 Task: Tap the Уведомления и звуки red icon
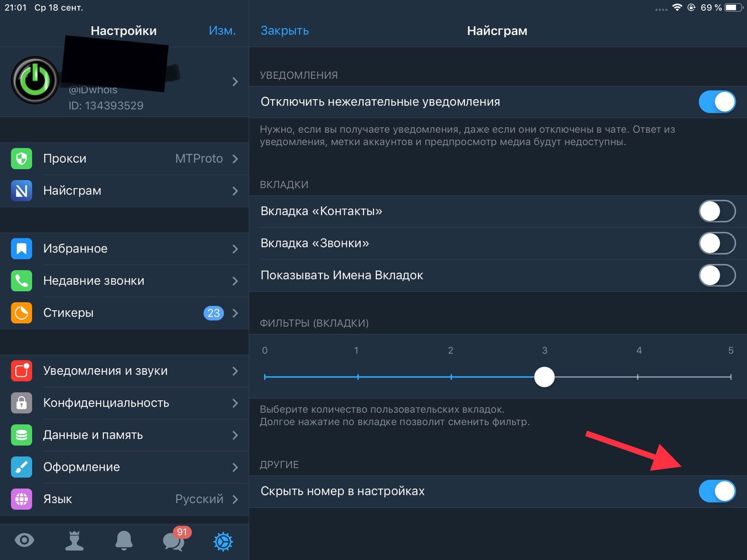22,371
